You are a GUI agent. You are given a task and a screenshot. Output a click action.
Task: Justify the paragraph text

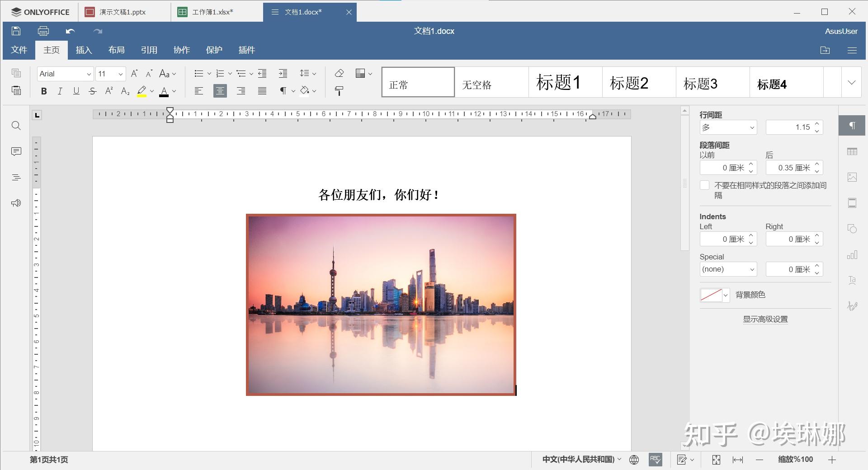[262, 91]
